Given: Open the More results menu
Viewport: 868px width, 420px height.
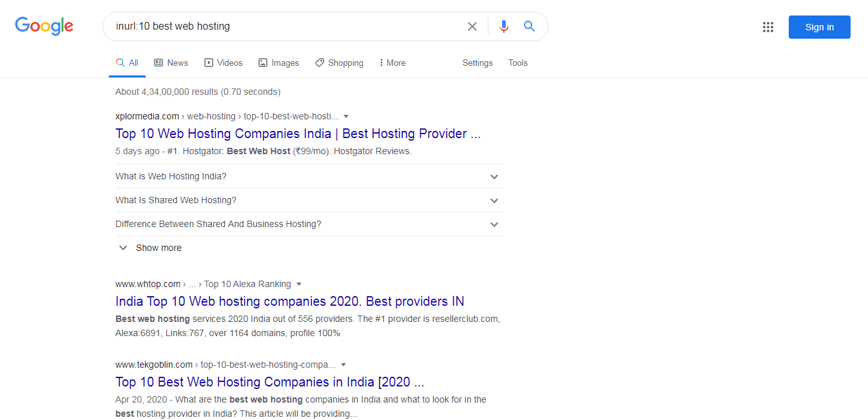Looking at the screenshot, I should 392,62.
